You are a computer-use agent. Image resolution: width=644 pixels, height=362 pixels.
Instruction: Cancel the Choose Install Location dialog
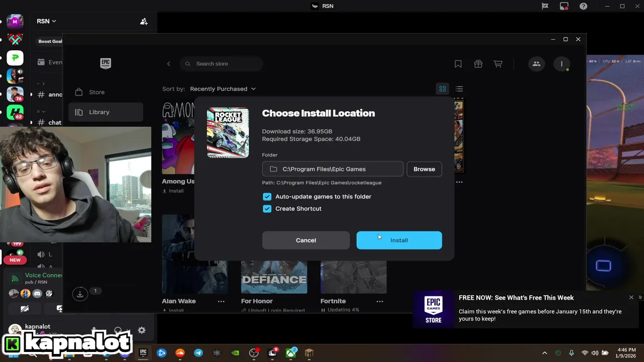coord(306,240)
